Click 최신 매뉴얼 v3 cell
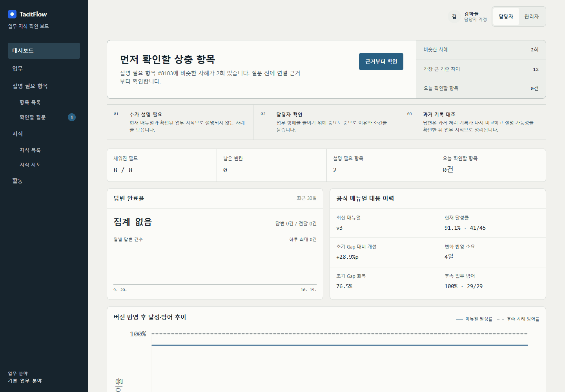Viewport: 565px width, 392px height. coord(384,223)
